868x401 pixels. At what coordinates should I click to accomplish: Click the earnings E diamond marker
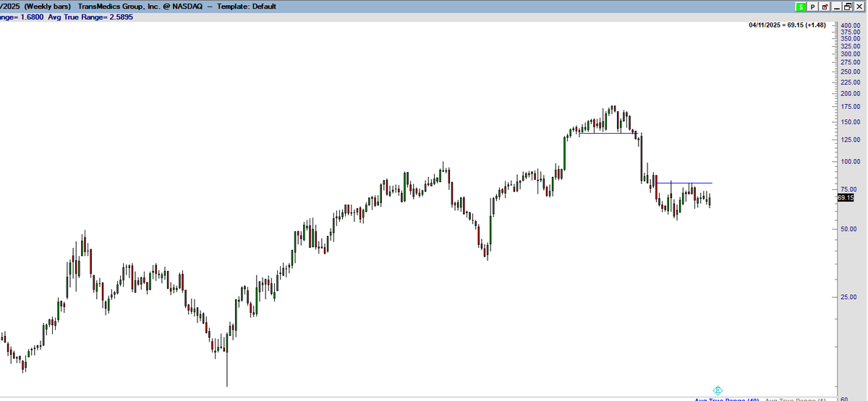click(718, 390)
